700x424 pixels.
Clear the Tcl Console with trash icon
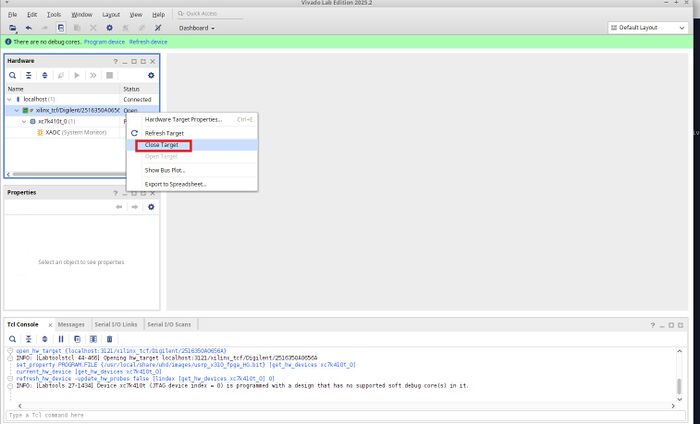click(x=109, y=339)
